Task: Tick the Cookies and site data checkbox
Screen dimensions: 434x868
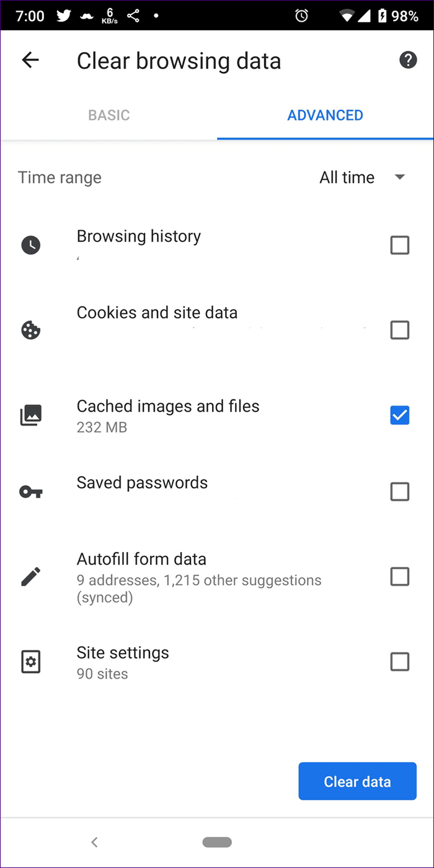Action: (400, 331)
